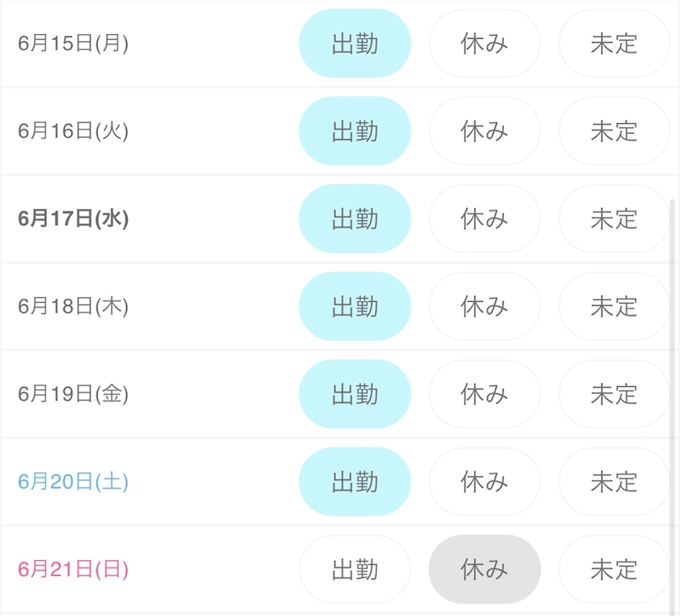Choose 出勤 for 6月15日(月)
Screen dimensions: 680x616
coord(355,44)
